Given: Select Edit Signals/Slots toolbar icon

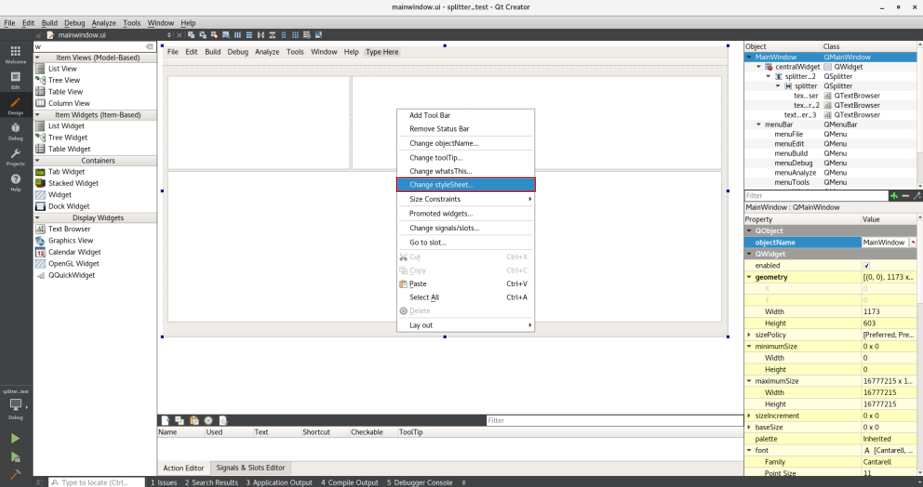Looking at the screenshot, I should coord(202,35).
